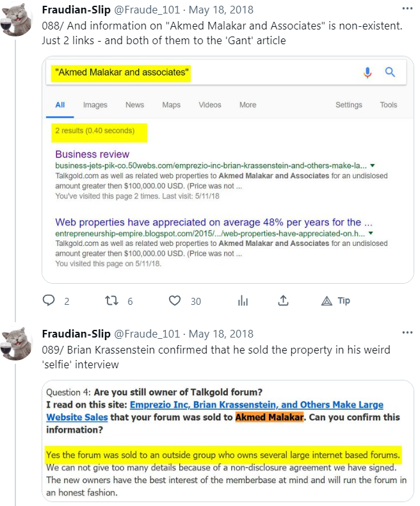Switch to the News search tab
Viewport: 420px width, 506px height.
pyautogui.click(x=134, y=105)
